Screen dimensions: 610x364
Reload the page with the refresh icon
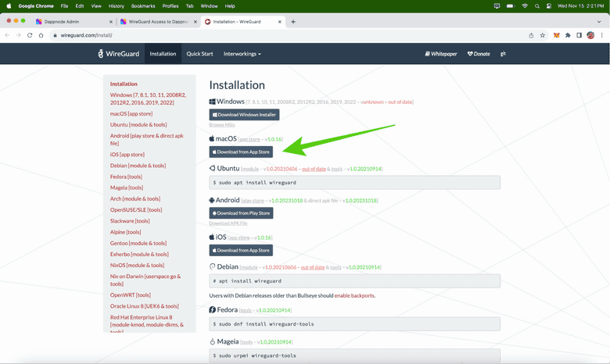point(30,35)
